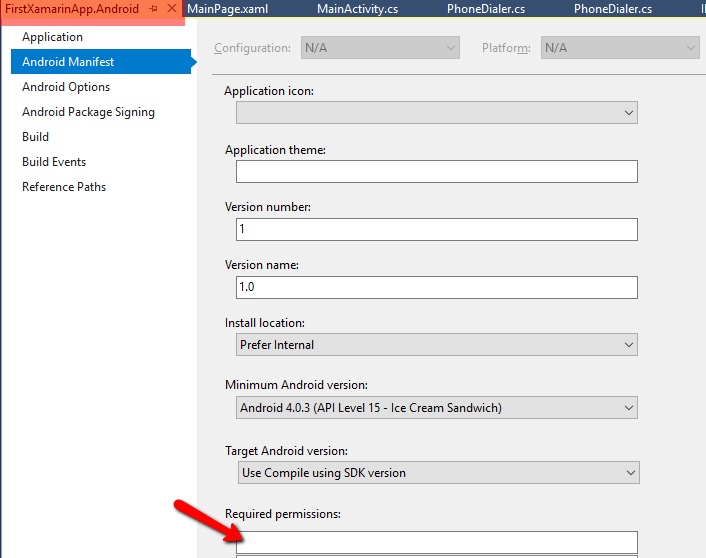
Task: Expand the Application icon dropdown
Action: click(x=437, y=113)
